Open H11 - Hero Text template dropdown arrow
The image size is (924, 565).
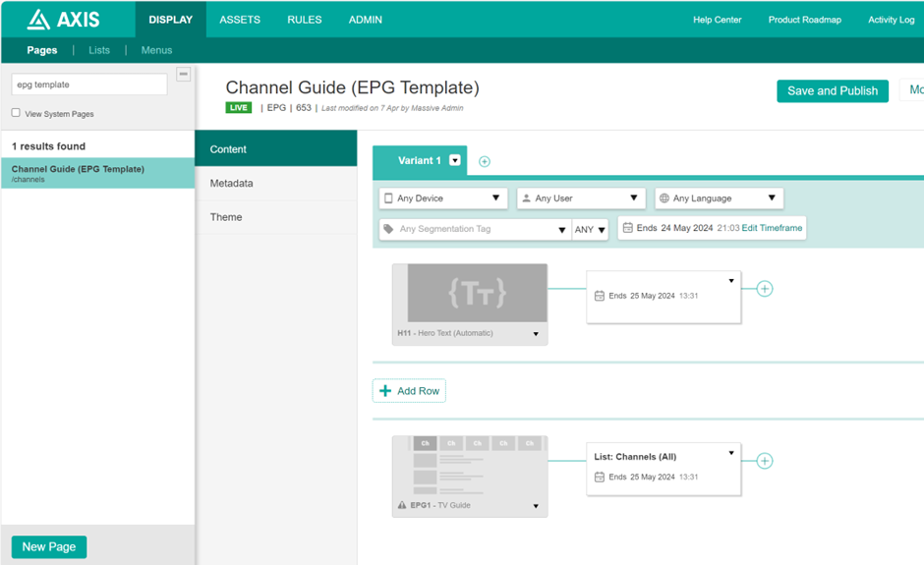coord(536,334)
